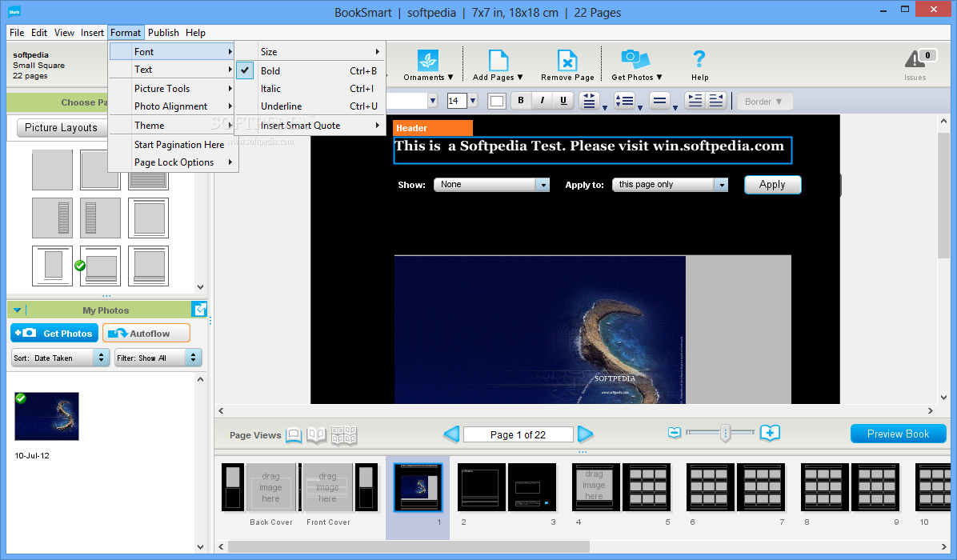Open the Photo Alignment submenu

[x=173, y=106]
